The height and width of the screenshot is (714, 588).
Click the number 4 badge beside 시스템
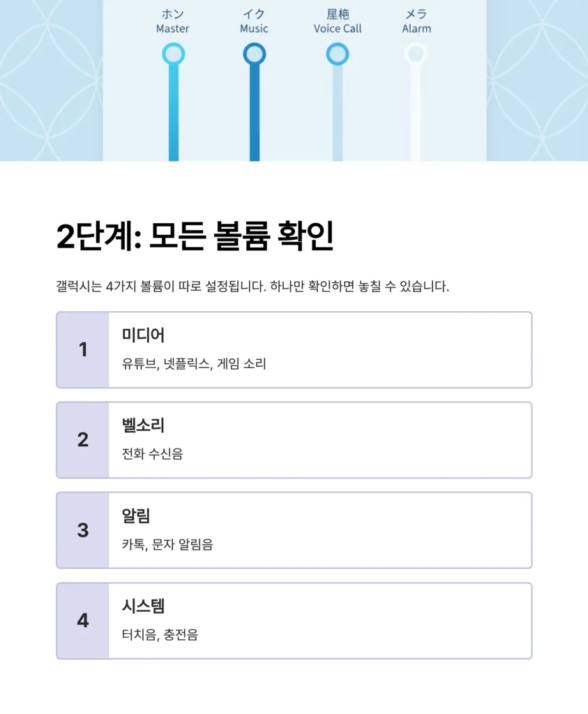pyautogui.click(x=83, y=621)
